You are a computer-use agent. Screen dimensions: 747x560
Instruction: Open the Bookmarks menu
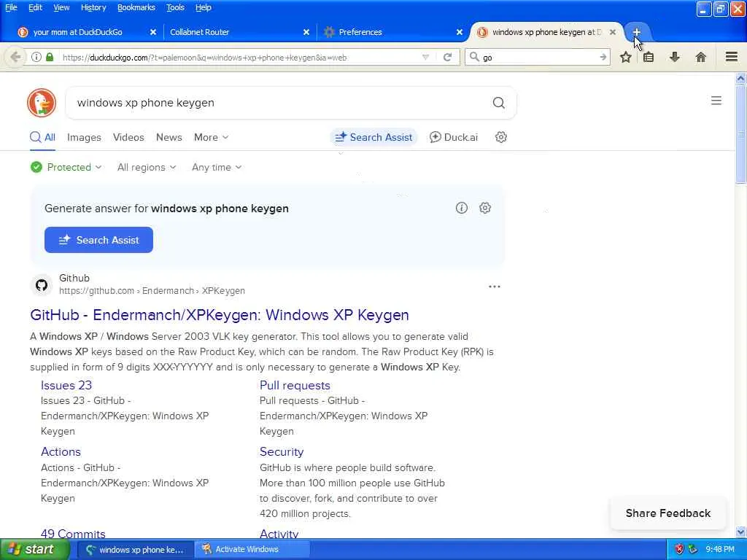pos(136,7)
